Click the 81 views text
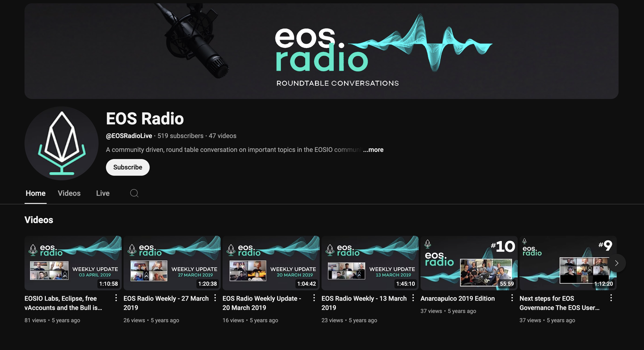644x350 pixels. click(x=35, y=320)
